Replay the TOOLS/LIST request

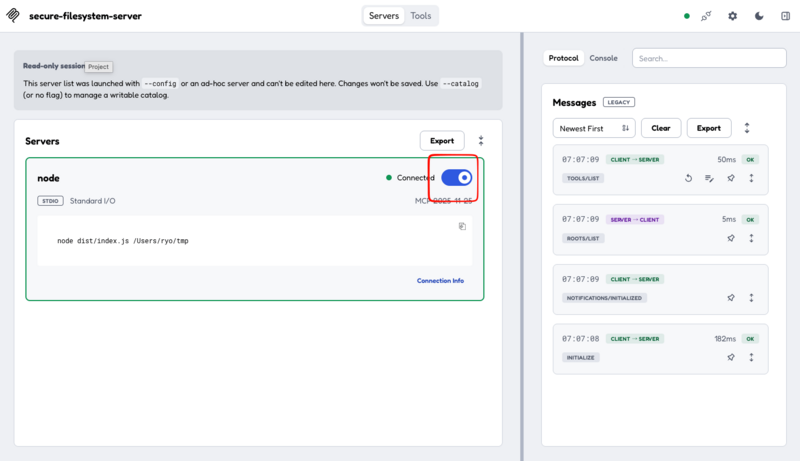[x=688, y=178]
